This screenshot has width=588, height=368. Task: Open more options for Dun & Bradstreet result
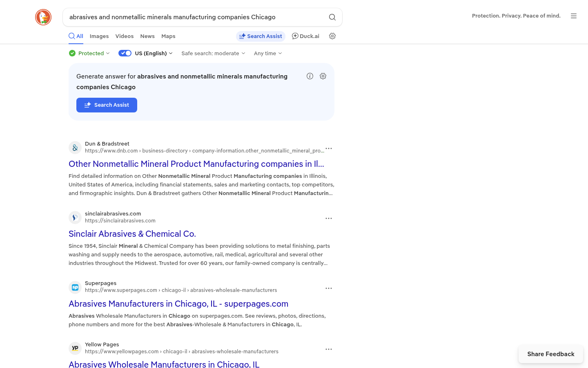point(329,148)
